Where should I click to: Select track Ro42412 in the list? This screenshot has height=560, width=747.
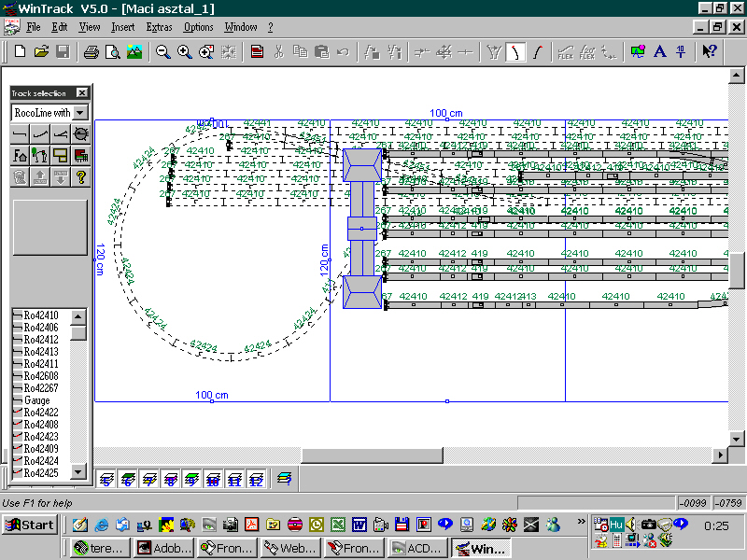pos(40,340)
